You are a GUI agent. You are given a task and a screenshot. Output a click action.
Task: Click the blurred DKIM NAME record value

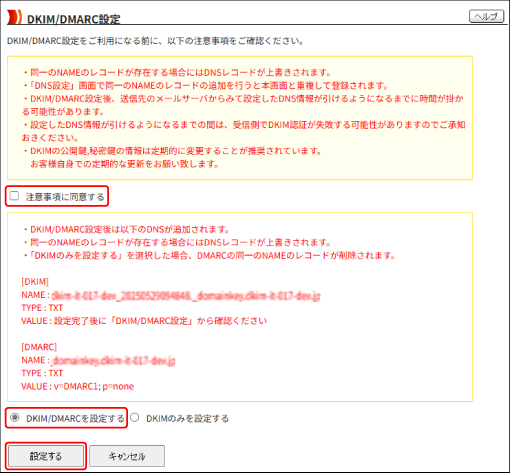[186, 295]
